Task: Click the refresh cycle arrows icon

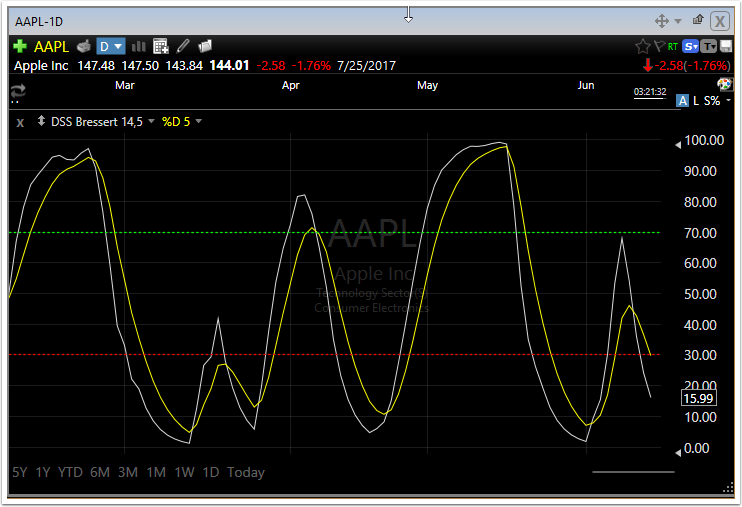Action: pyautogui.click(x=18, y=90)
